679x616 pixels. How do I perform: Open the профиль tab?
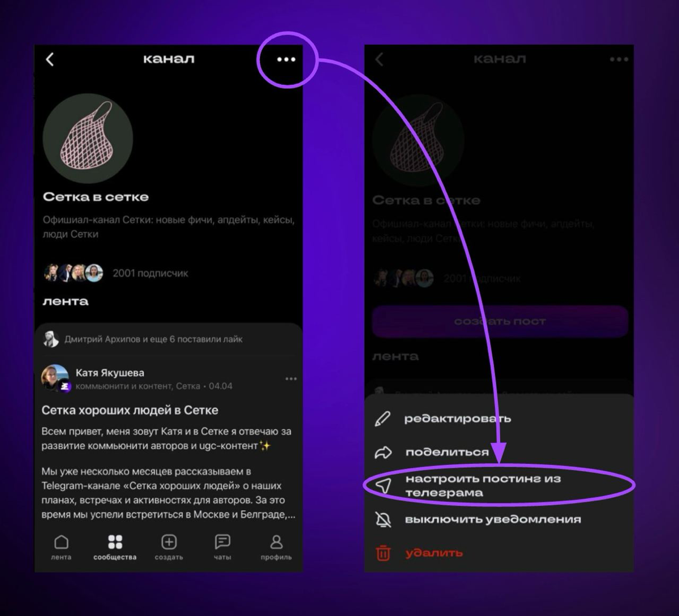[x=276, y=547]
